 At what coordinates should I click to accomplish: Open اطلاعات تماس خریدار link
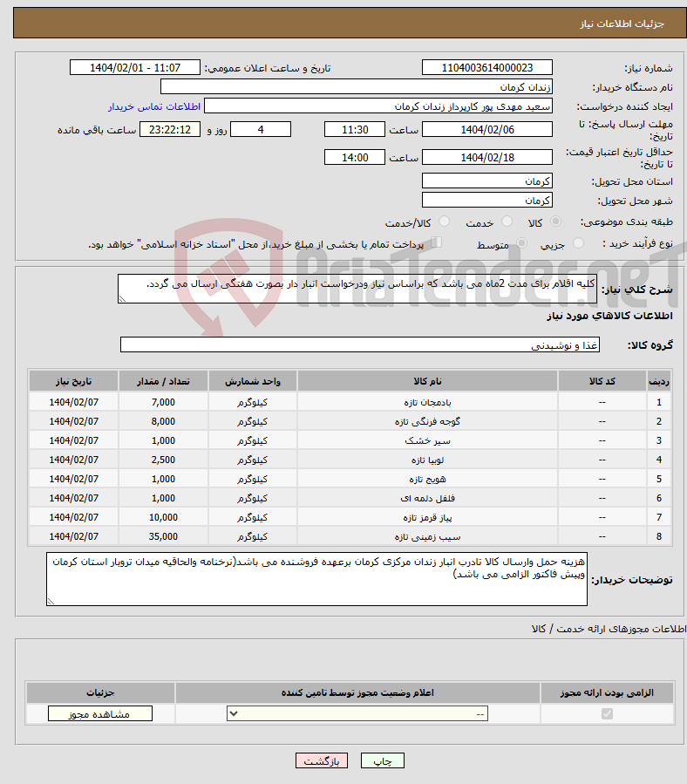(154, 106)
